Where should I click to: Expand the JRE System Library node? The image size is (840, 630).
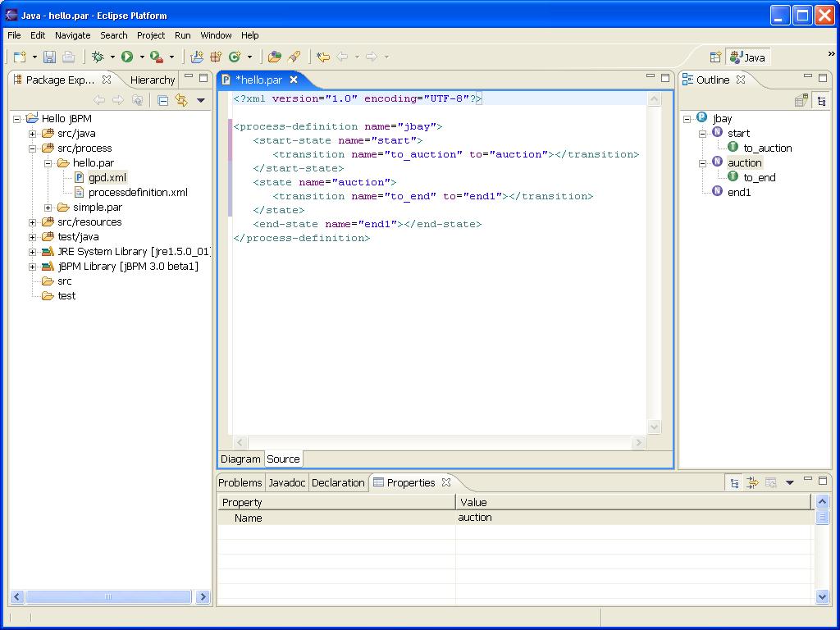[33, 252]
